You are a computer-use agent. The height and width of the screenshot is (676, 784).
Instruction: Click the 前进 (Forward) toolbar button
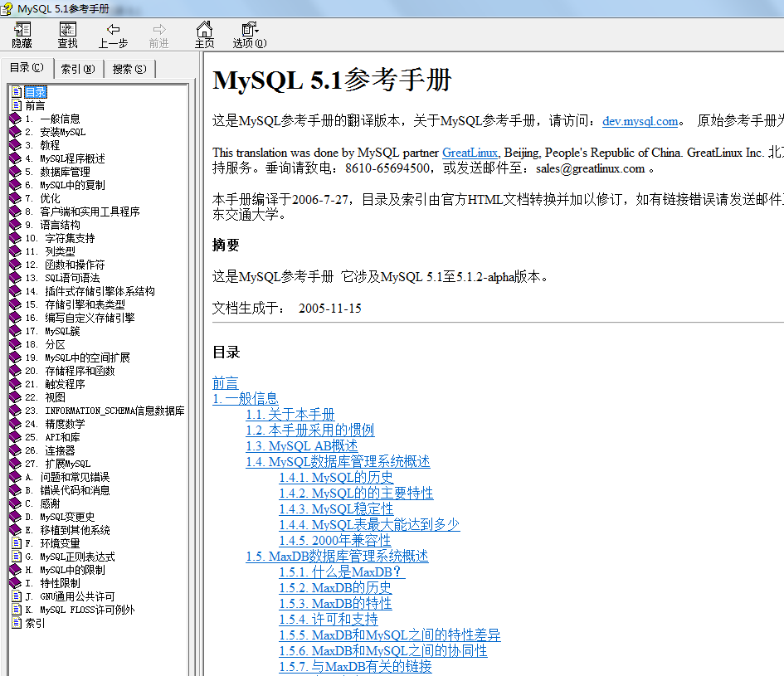pos(159,35)
